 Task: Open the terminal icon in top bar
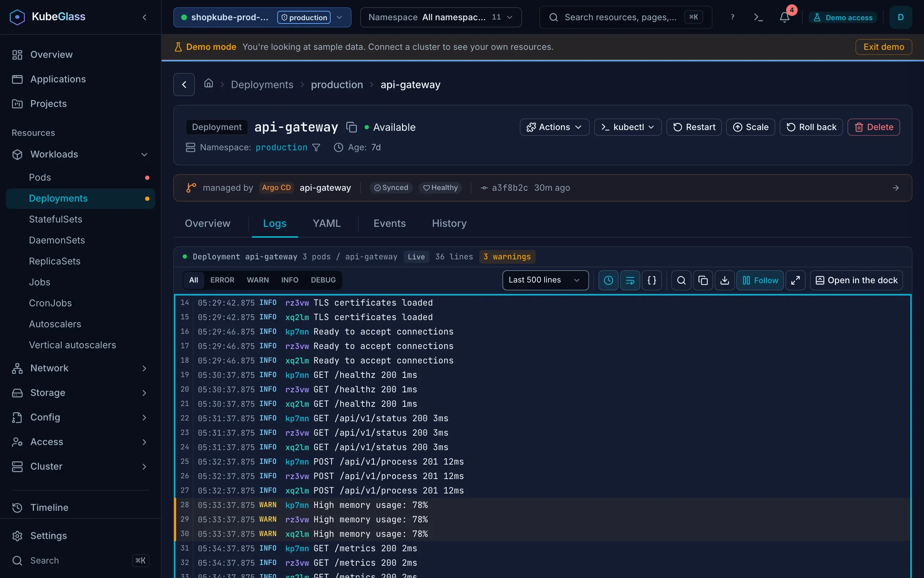pyautogui.click(x=758, y=17)
